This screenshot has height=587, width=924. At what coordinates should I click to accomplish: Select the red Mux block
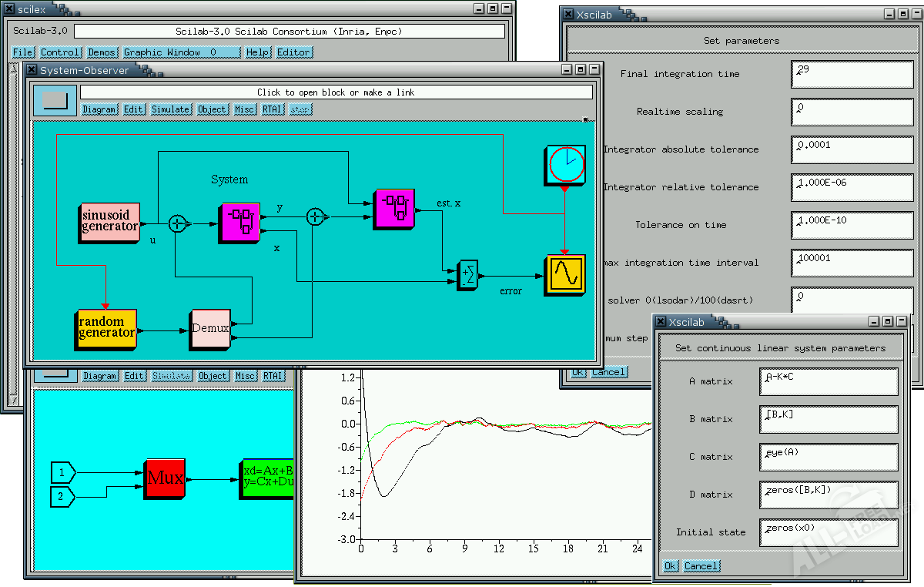[x=165, y=478]
